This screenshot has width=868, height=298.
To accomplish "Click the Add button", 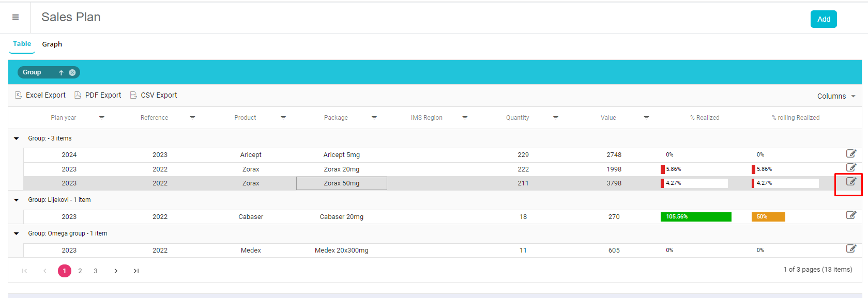I will (824, 19).
